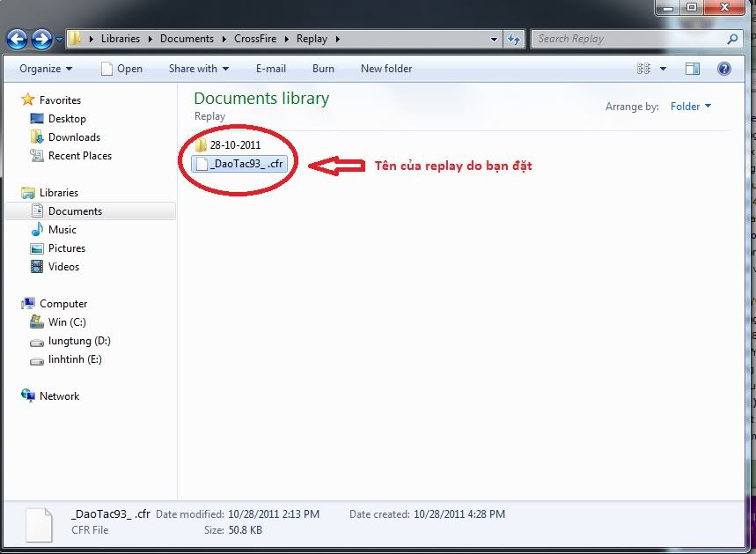Open Downloads in Favorites

click(74, 137)
